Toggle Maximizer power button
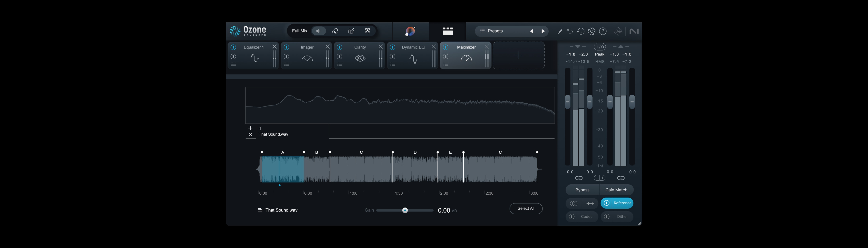The width and height of the screenshot is (868, 248). point(446,47)
